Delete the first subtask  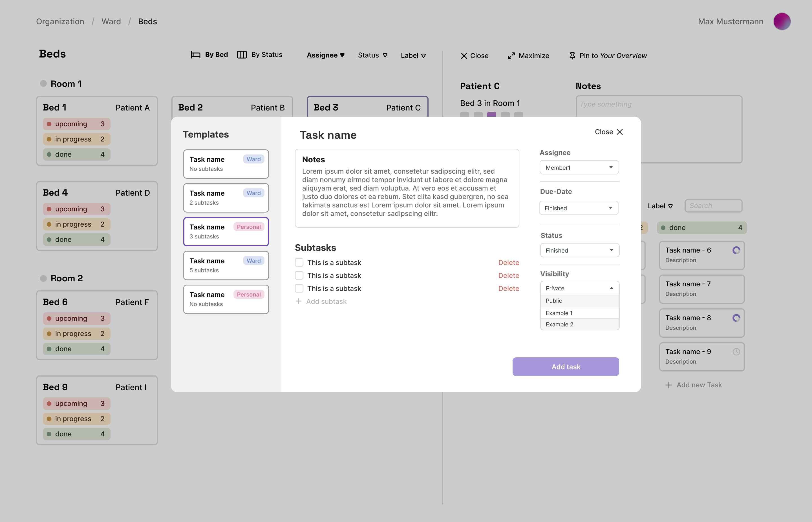click(x=509, y=262)
